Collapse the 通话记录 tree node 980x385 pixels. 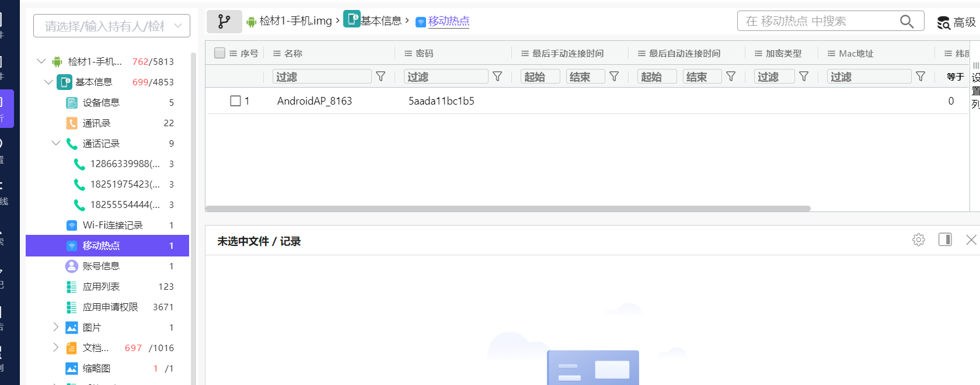tap(56, 143)
